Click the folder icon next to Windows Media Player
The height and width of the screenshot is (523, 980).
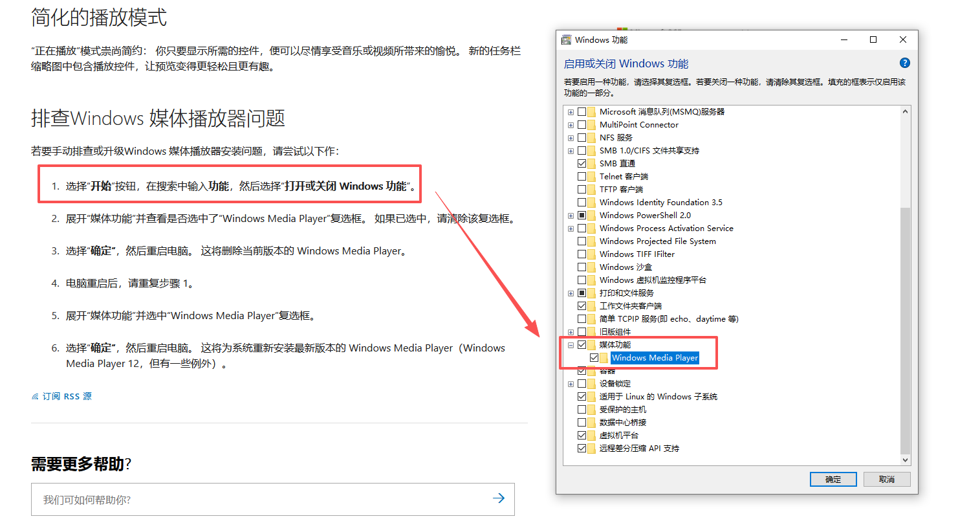point(604,358)
